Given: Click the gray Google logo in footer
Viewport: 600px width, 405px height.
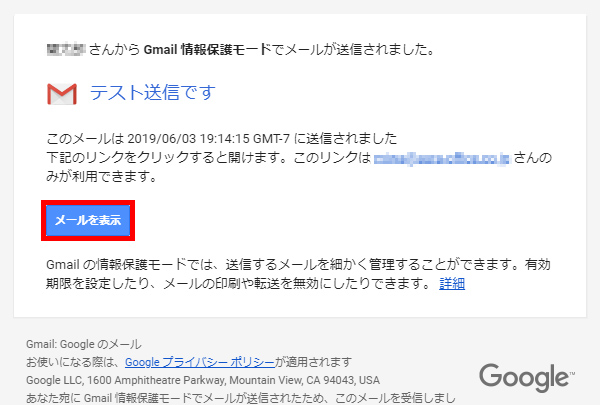Looking at the screenshot, I should pyautogui.click(x=527, y=377).
